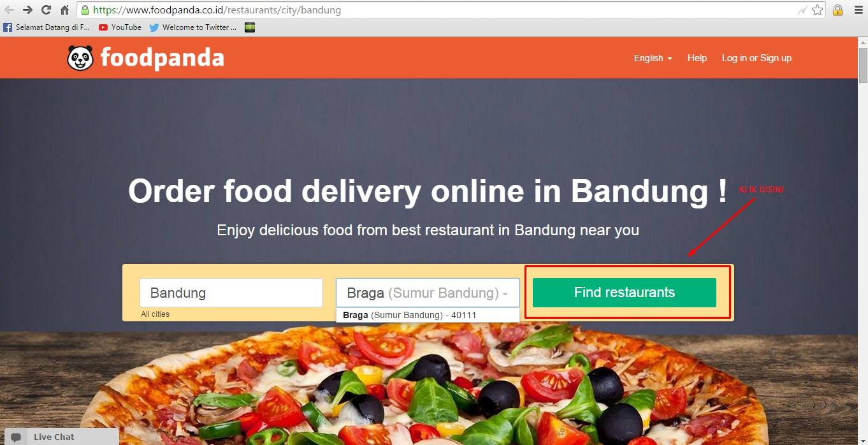Expand the English language dropdown

653,58
